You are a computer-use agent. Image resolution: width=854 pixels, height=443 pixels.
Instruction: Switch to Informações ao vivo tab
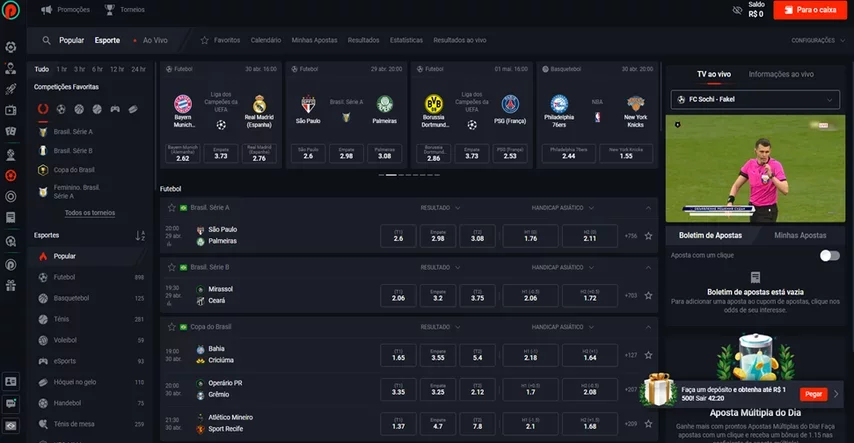click(x=781, y=74)
